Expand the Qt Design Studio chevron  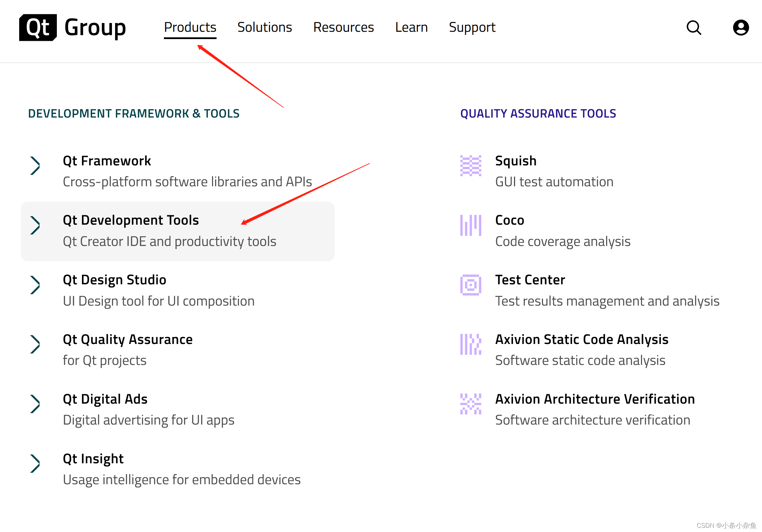35,285
